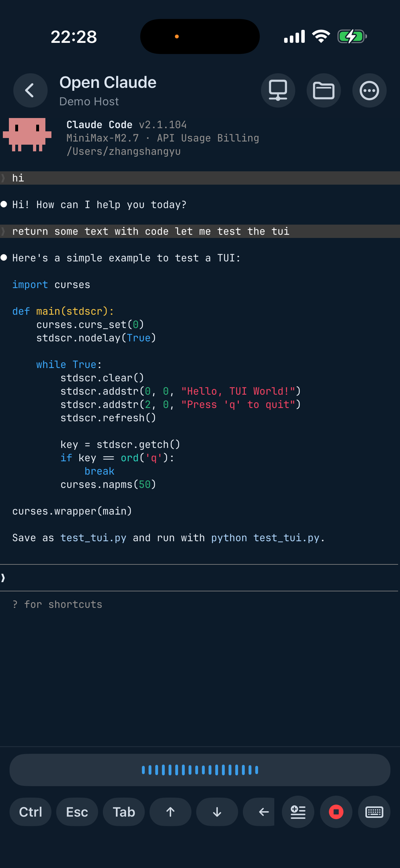Tap the voice input waveform bar

point(200,770)
